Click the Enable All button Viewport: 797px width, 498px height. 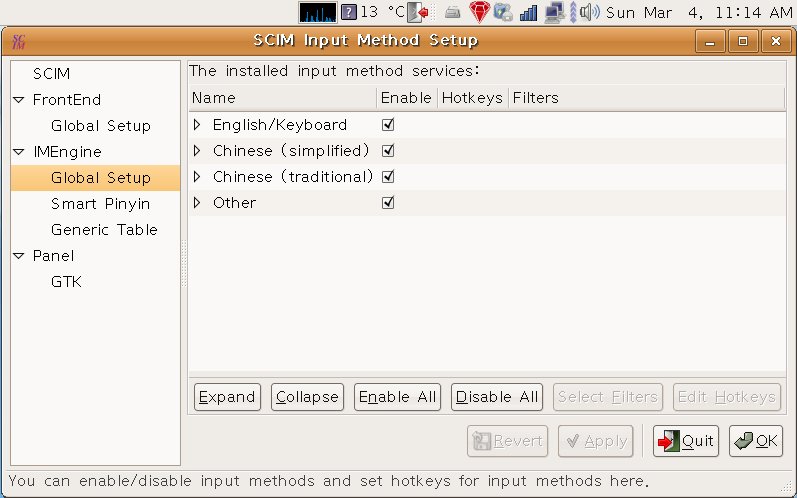pos(397,397)
